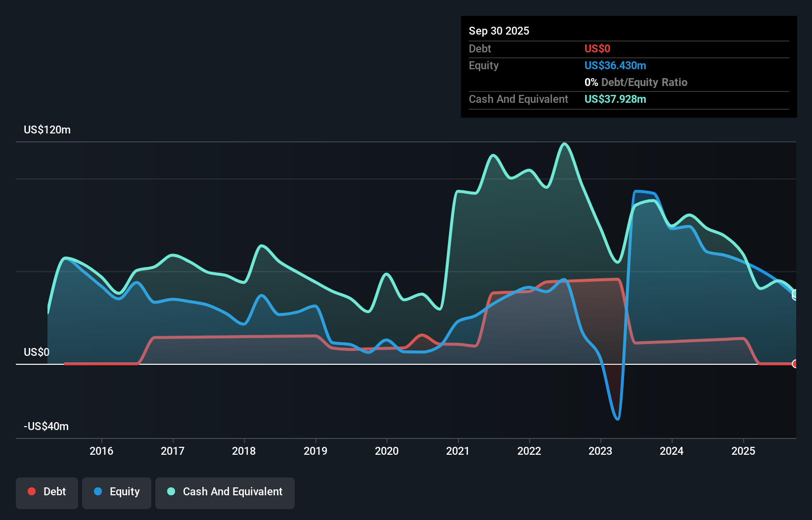
Task: Click the US$0 Debt value in tooltip
Action: (x=597, y=48)
